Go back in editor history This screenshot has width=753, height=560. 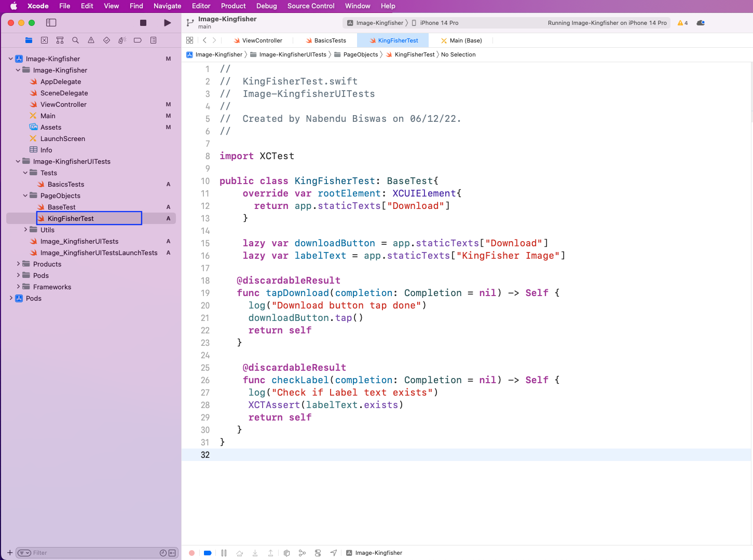point(204,40)
